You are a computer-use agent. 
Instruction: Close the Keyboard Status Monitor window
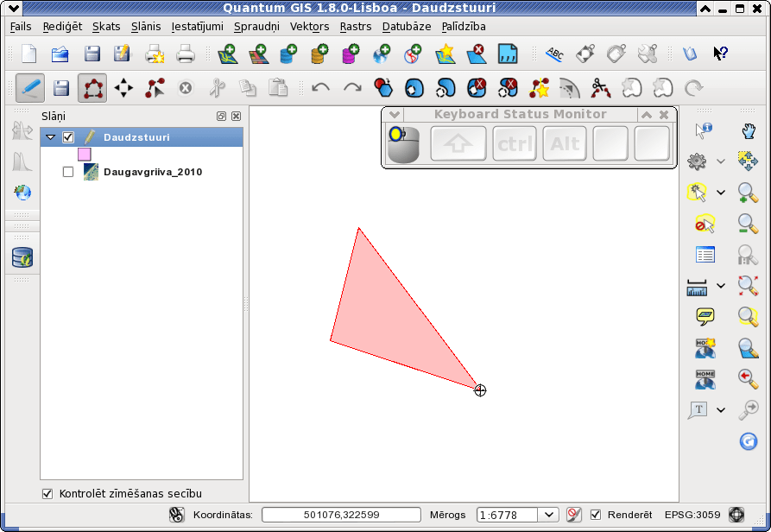pyautogui.click(x=664, y=115)
